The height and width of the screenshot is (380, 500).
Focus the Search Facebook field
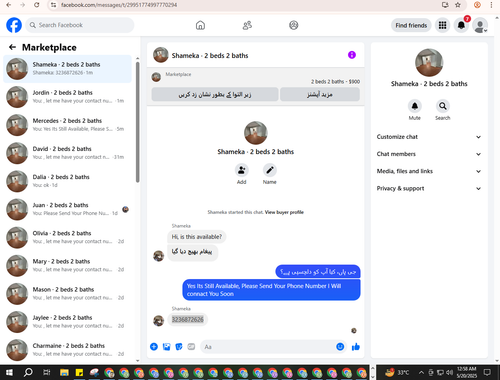80,25
